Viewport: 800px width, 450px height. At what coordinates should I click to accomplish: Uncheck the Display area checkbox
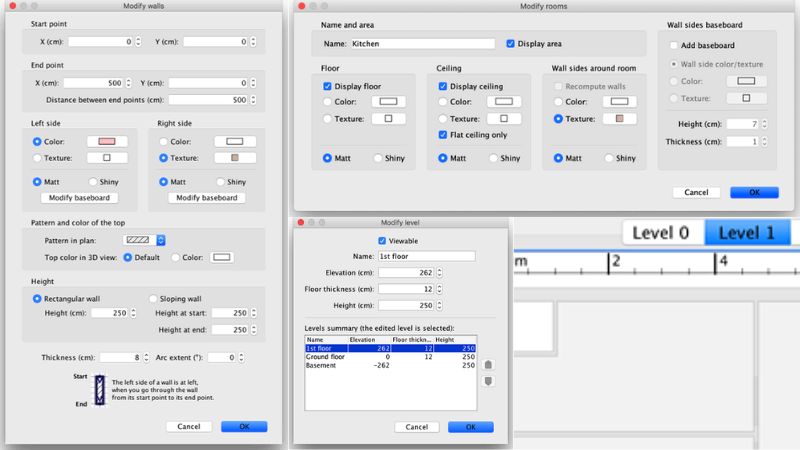512,44
